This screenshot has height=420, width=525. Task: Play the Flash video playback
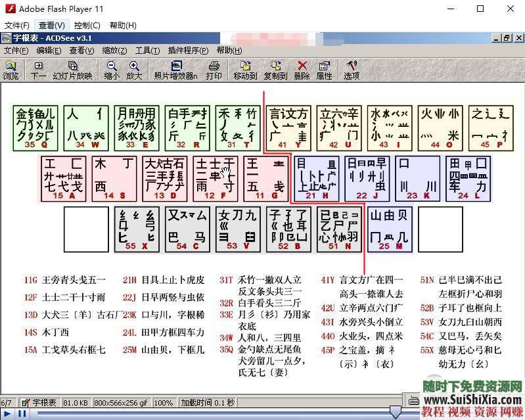pos(7,414)
